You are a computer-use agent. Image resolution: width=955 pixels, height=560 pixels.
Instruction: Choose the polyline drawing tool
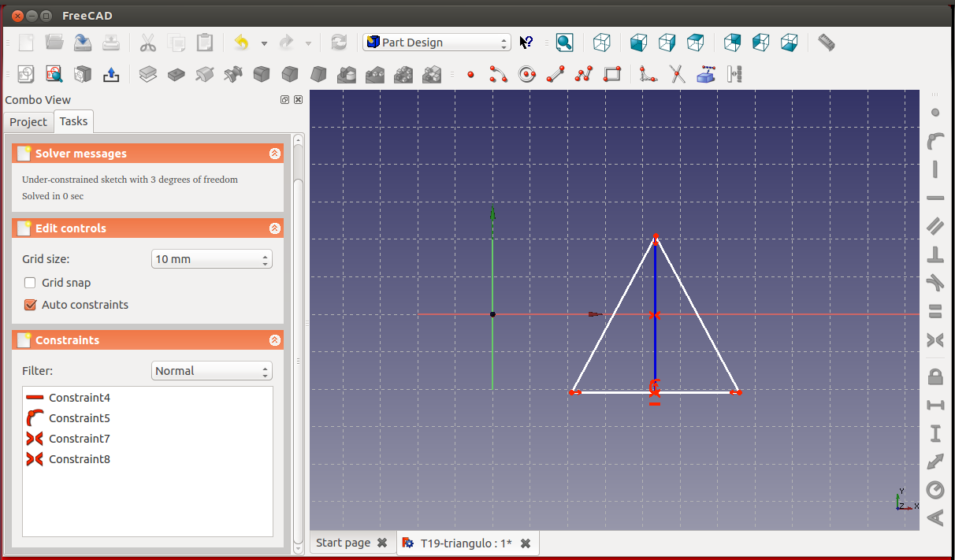tap(584, 74)
